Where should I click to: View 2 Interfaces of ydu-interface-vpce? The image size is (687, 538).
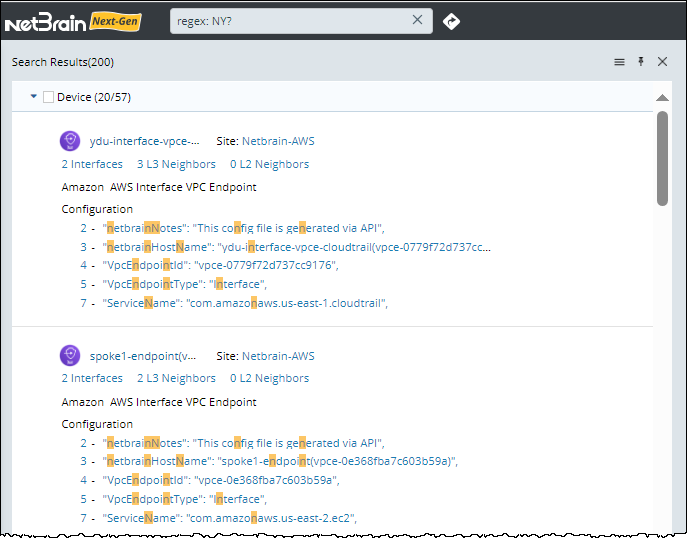92,164
